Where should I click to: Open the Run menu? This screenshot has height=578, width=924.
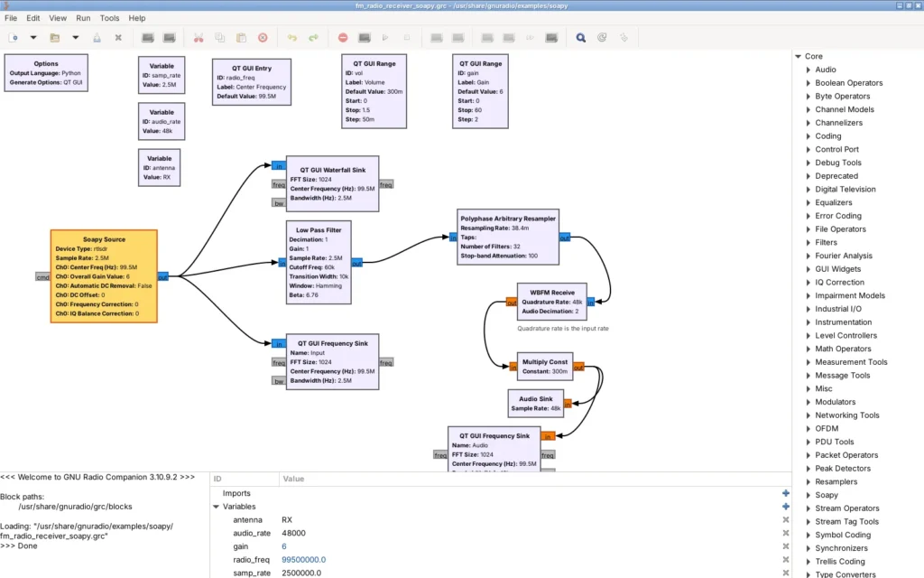point(83,18)
